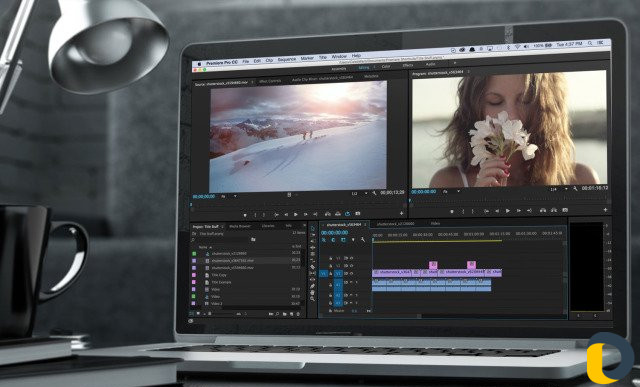Select the Hand tool in tools panel
This screenshot has height=387, width=640.
313,293
